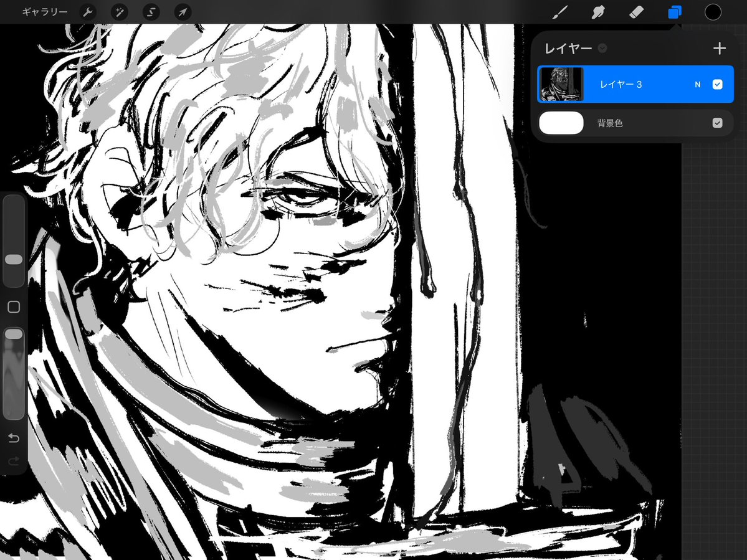Activate the Selection tool
Image resolution: width=747 pixels, height=560 pixels.
pos(151,12)
